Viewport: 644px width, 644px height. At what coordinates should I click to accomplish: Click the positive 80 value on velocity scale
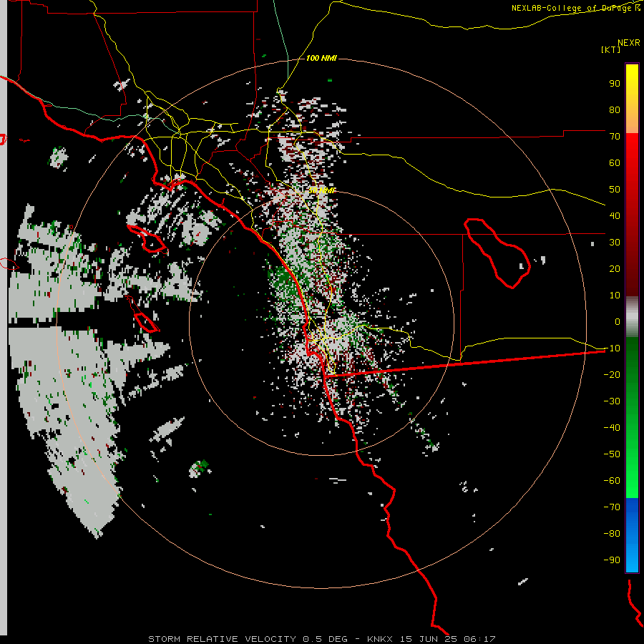(615, 110)
